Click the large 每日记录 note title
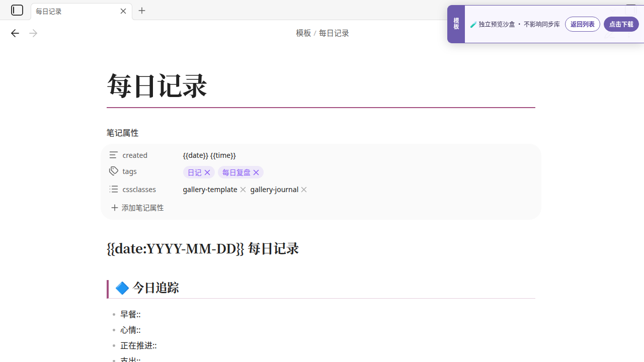This screenshot has width=644, height=362. [157, 85]
